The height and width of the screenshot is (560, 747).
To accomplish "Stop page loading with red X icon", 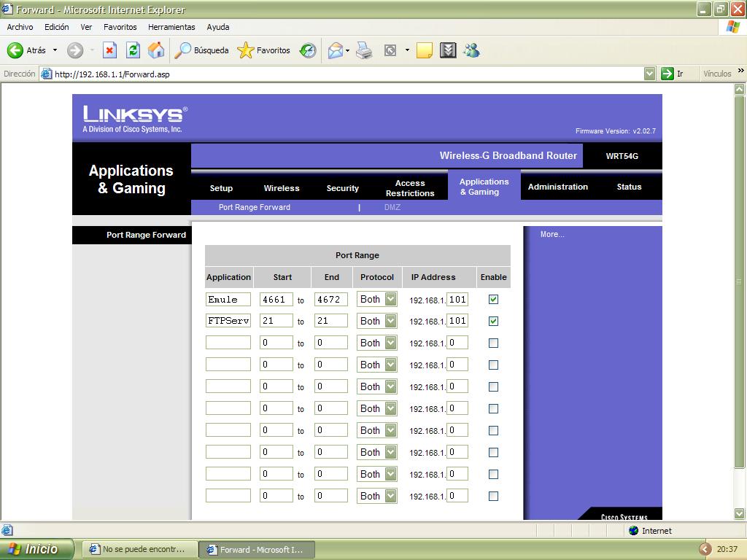I will 109,50.
